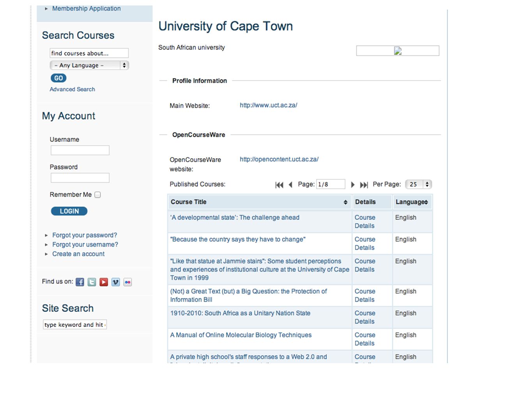Open 'A developmental state' course title
Screen dimensions: 532x399
point(235,217)
